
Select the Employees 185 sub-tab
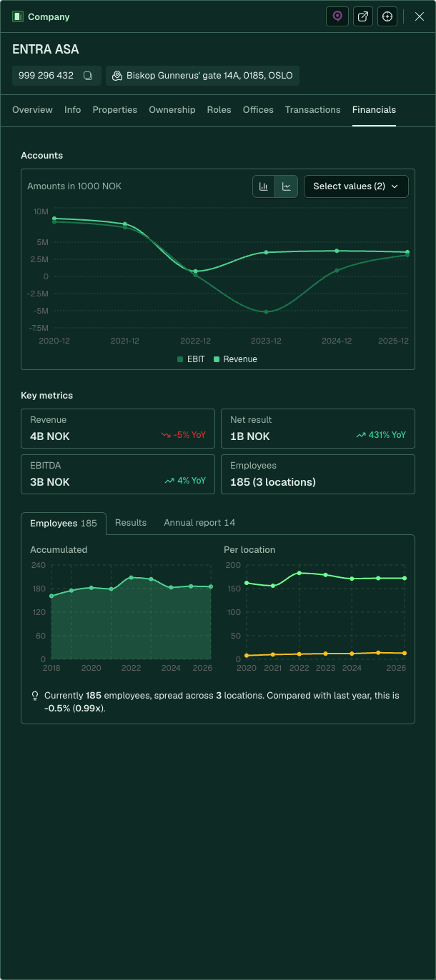[x=64, y=524]
